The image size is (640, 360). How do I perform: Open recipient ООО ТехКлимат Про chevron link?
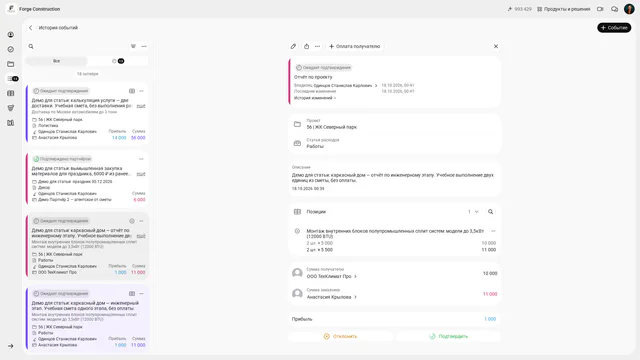(355, 276)
